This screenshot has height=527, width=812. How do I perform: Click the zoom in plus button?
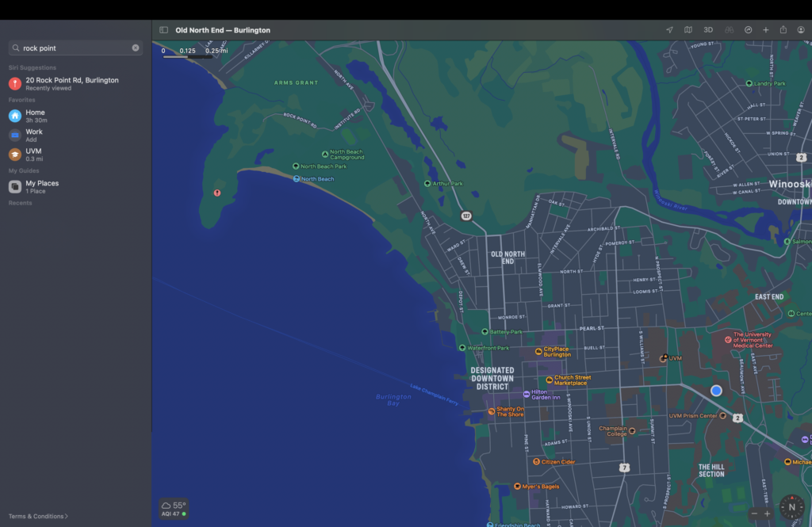pyautogui.click(x=767, y=514)
